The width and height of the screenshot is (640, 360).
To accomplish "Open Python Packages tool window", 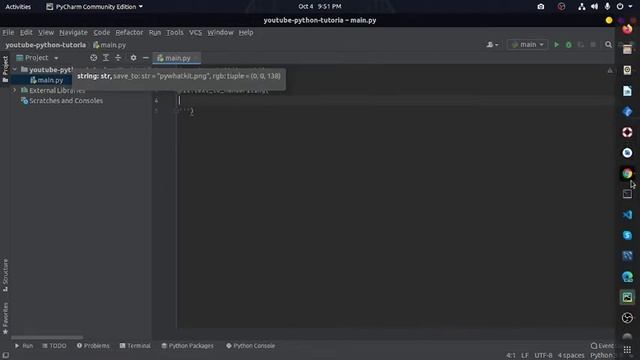I will click(x=187, y=346).
